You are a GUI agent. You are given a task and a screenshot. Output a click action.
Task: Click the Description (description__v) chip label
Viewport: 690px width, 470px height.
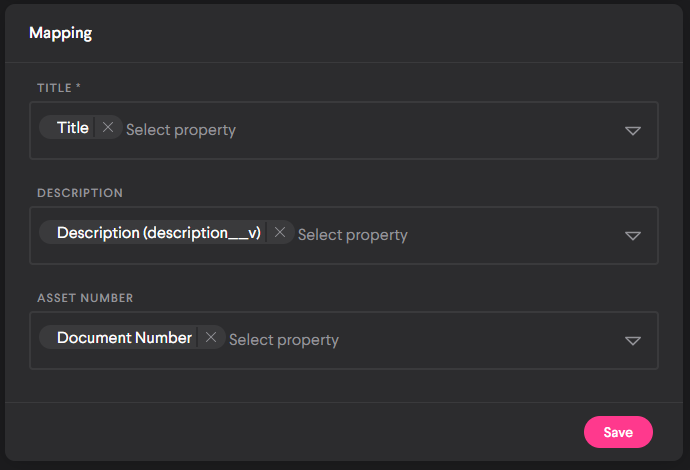click(158, 233)
